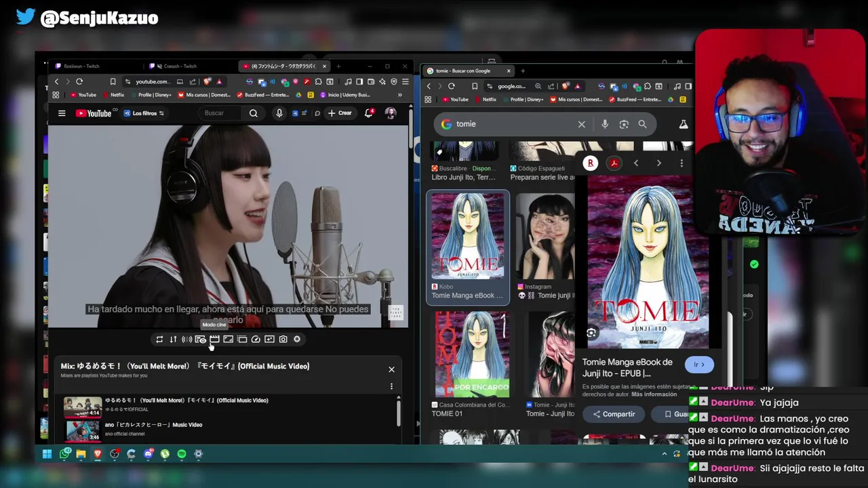The height and width of the screenshot is (488, 868).
Task: Start Google voice search microphone
Action: click(605, 124)
